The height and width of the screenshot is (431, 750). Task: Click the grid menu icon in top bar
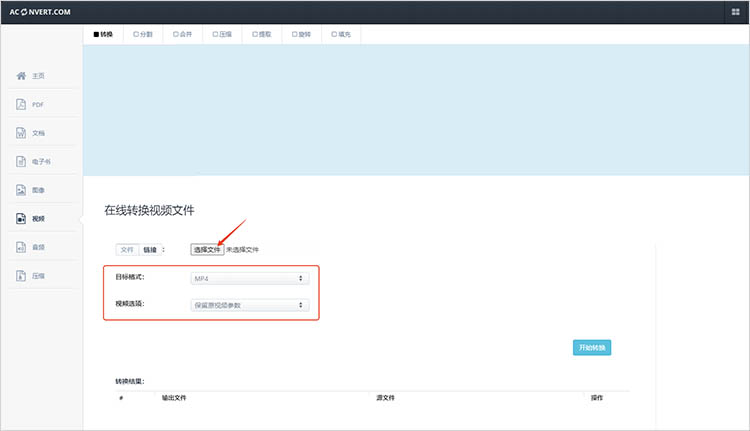(736, 12)
